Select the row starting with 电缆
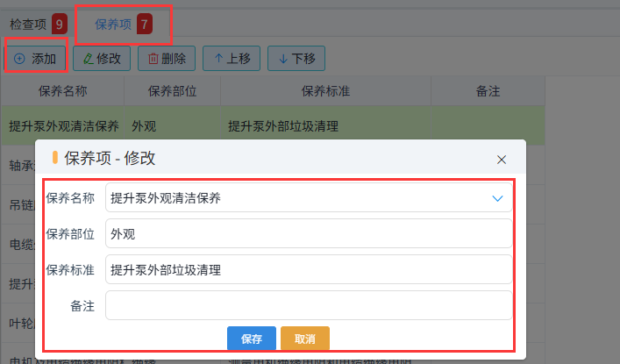 click(x=18, y=244)
